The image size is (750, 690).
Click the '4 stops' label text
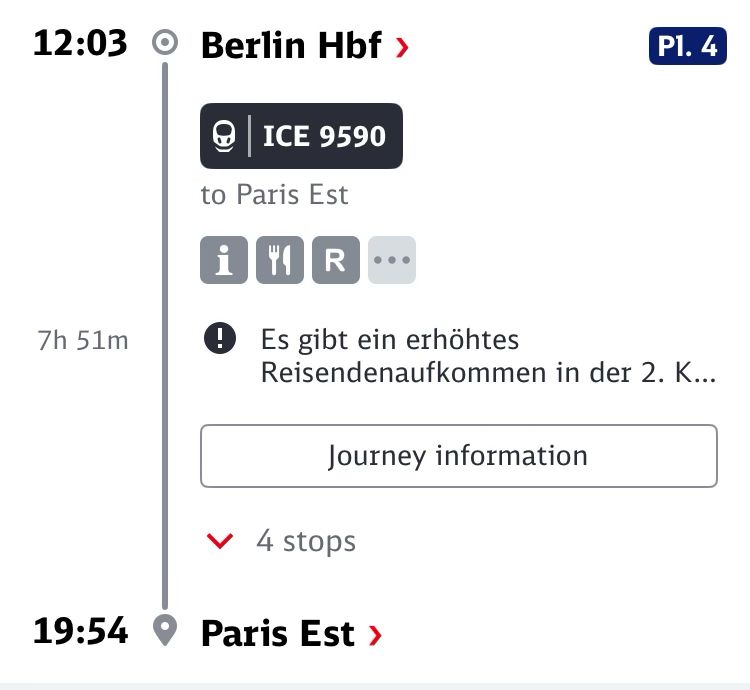pos(306,542)
